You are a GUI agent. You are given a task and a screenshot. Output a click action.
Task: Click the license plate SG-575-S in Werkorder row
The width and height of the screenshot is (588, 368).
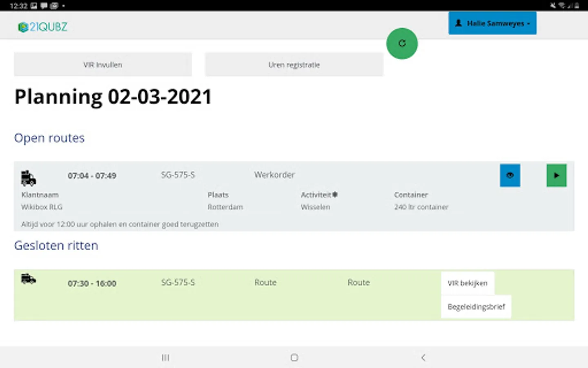(x=178, y=175)
